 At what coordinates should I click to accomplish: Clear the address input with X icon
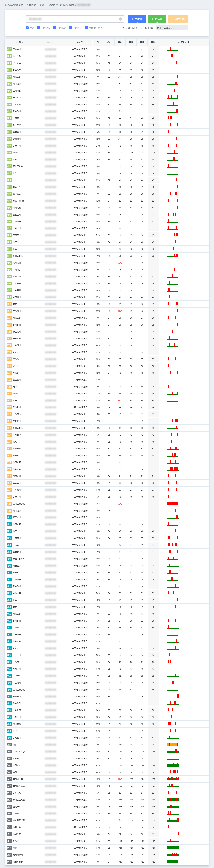click(120, 19)
